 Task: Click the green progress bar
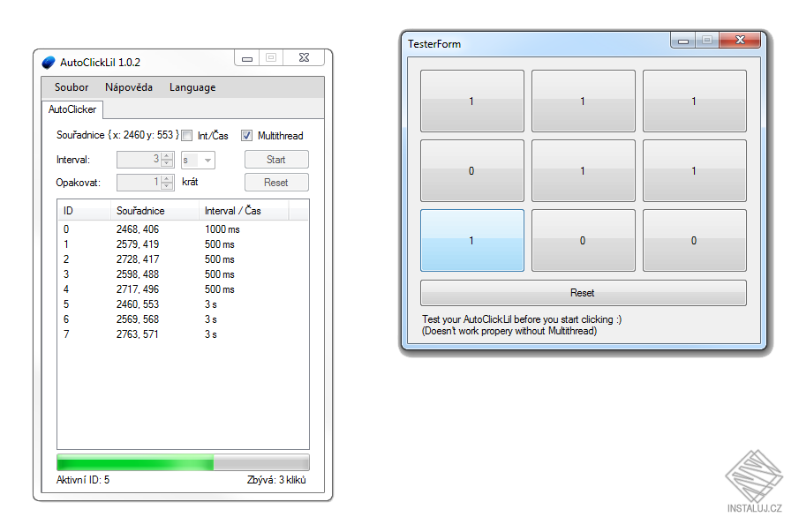(183, 463)
